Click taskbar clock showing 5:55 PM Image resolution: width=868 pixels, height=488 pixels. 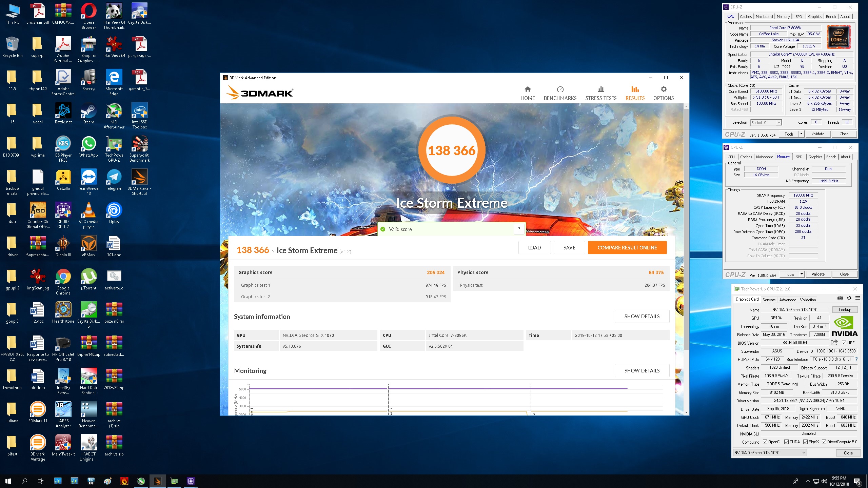(839, 481)
